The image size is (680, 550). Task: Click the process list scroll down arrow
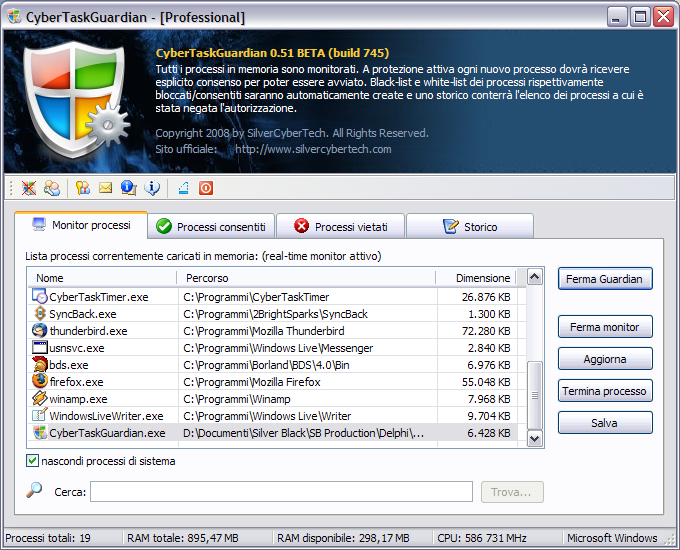click(x=535, y=439)
